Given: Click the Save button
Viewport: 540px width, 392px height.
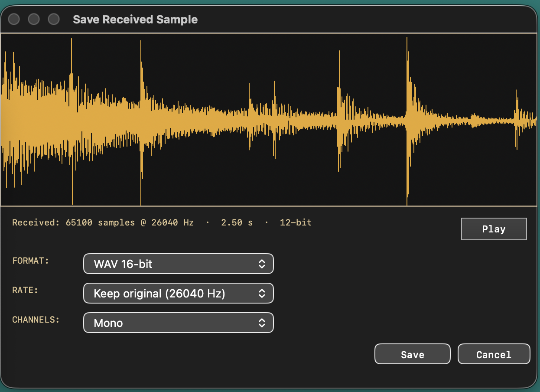Looking at the screenshot, I should coord(412,354).
